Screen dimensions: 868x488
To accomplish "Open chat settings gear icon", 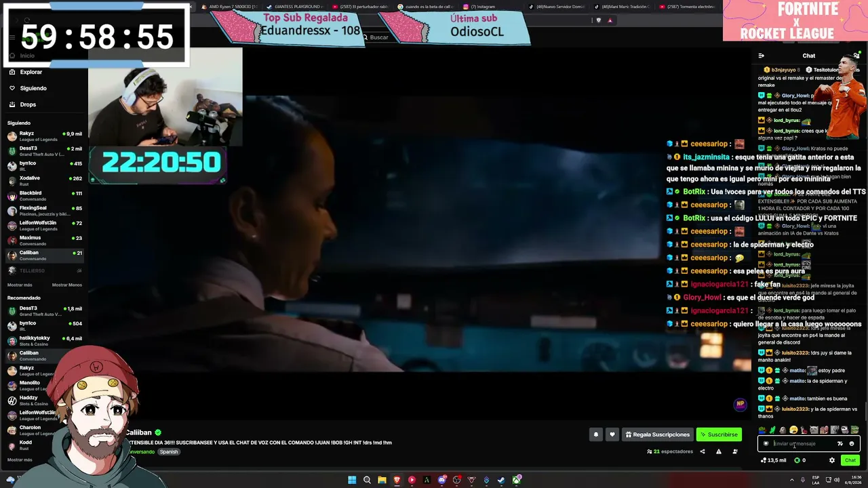I will (832, 460).
